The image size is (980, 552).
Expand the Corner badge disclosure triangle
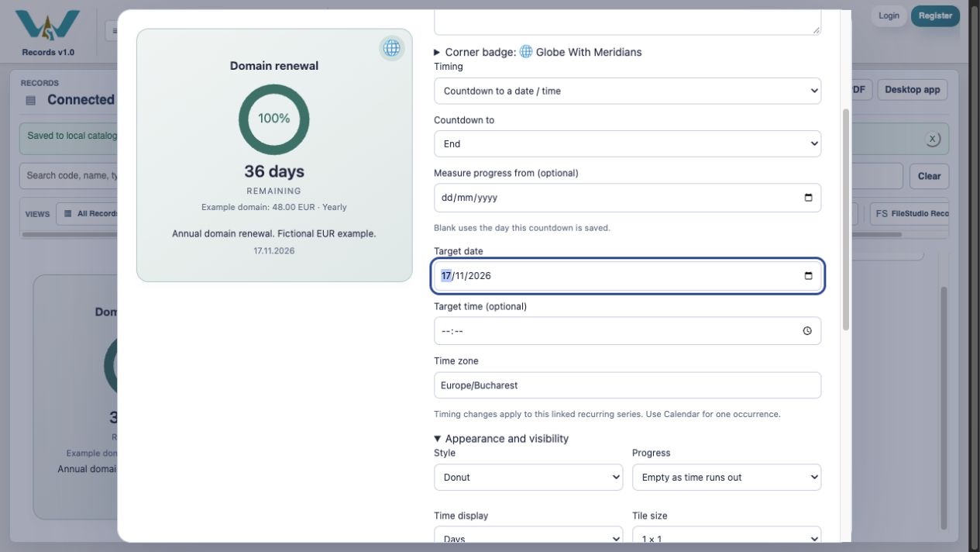437,52
